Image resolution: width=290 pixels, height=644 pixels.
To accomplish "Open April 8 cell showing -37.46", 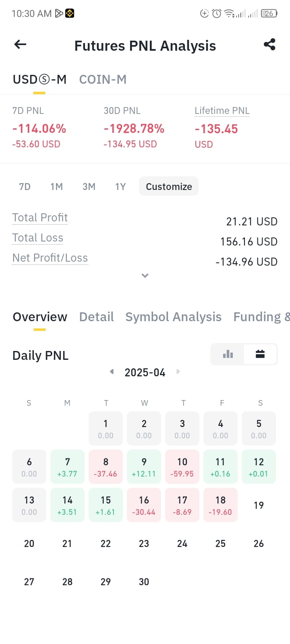I will coord(106,466).
